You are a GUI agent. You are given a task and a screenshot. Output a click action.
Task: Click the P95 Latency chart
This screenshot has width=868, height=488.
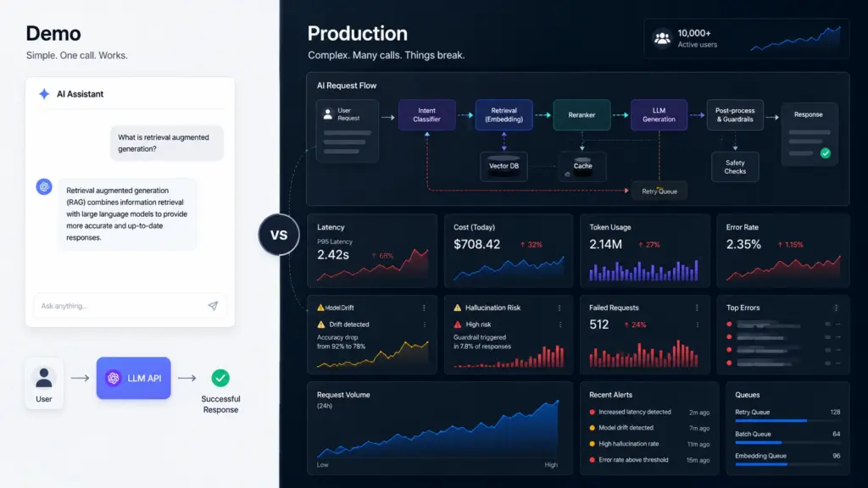(x=373, y=265)
